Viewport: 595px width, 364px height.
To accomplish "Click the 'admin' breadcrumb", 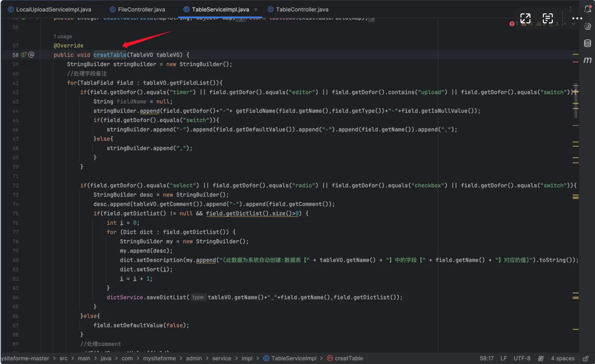I will [194, 358].
